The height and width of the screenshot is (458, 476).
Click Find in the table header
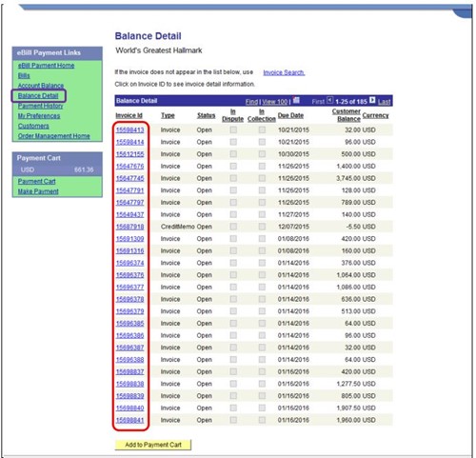point(251,102)
